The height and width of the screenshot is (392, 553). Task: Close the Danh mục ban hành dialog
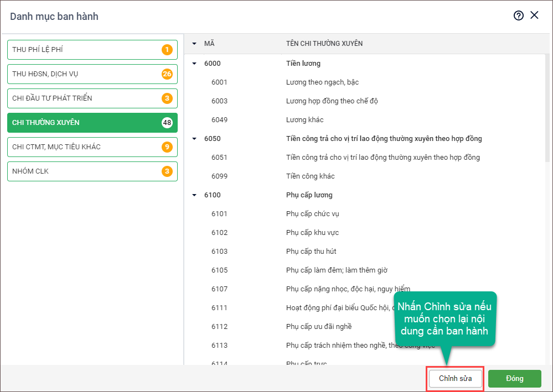(x=534, y=15)
